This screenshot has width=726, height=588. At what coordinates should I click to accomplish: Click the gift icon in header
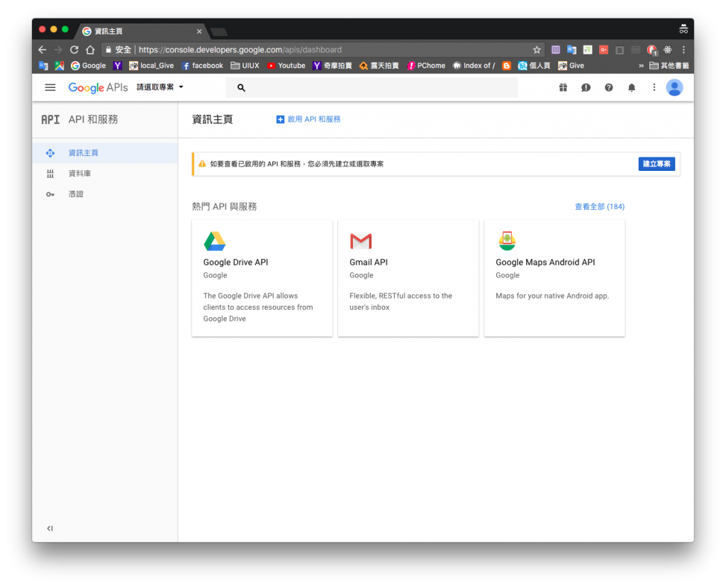[563, 87]
